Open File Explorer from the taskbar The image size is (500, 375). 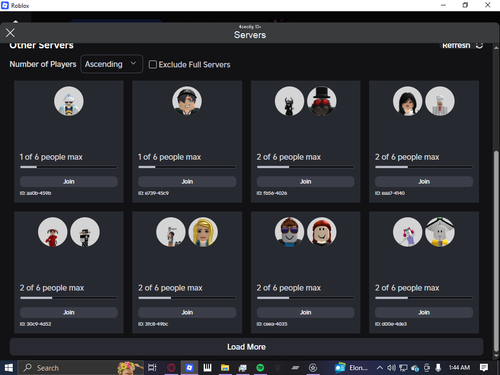click(225, 368)
